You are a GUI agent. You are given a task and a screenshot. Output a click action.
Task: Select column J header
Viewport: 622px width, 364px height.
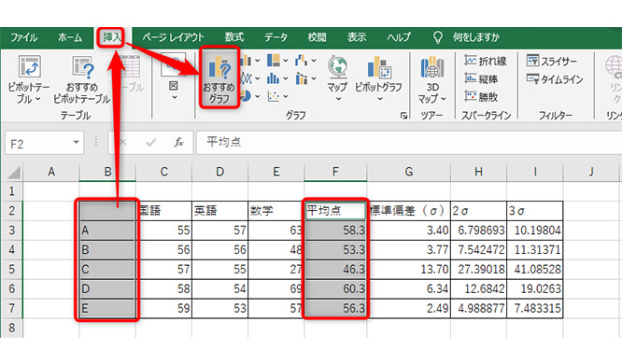pyautogui.click(x=591, y=172)
